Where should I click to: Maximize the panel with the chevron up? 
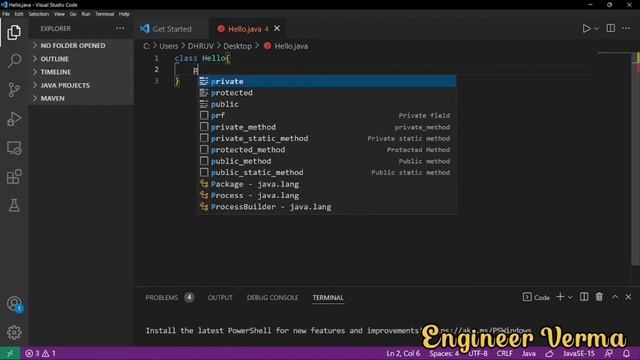click(615, 297)
